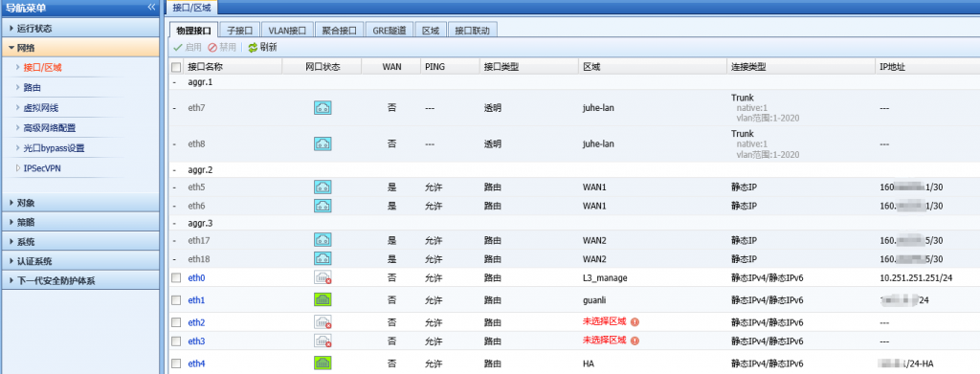Check the eth2 row checkbox
Viewport: 980px width, 374px height.
point(176,322)
